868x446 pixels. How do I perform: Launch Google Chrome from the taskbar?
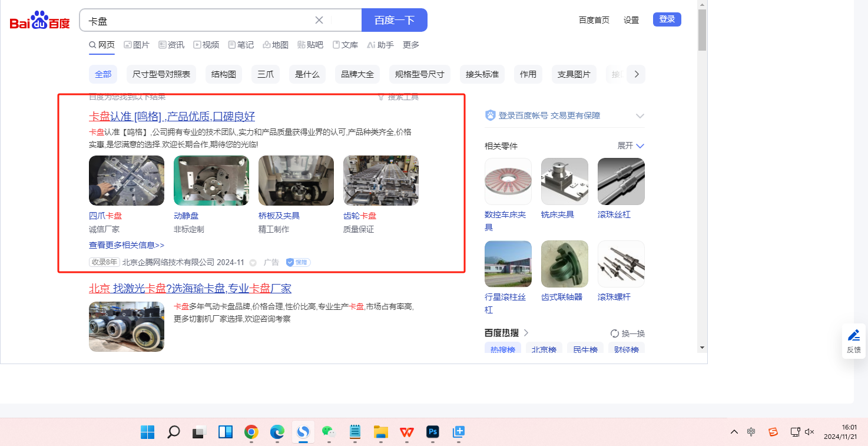(251, 432)
